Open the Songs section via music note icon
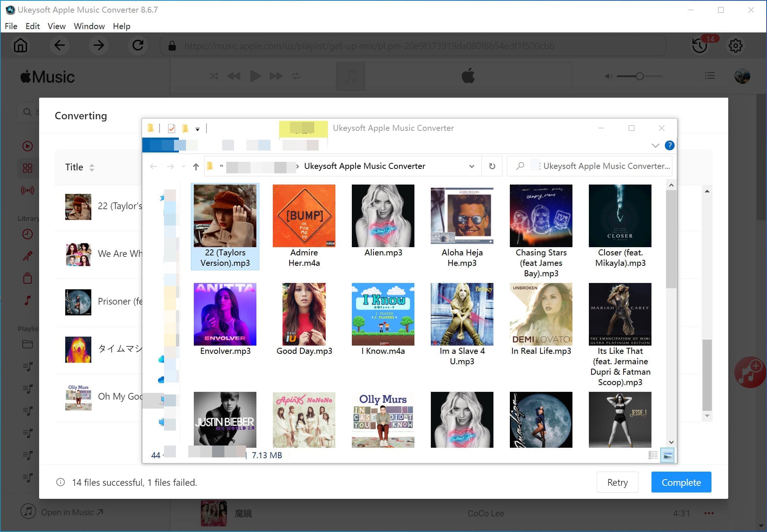Viewport: 767px width, 532px height. (27, 300)
